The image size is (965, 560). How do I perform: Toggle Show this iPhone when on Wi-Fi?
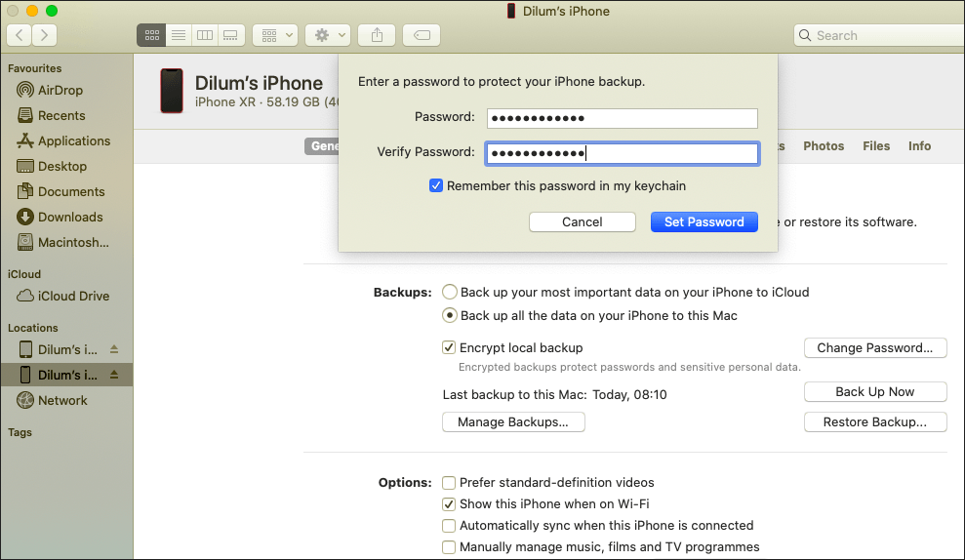coord(449,504)
